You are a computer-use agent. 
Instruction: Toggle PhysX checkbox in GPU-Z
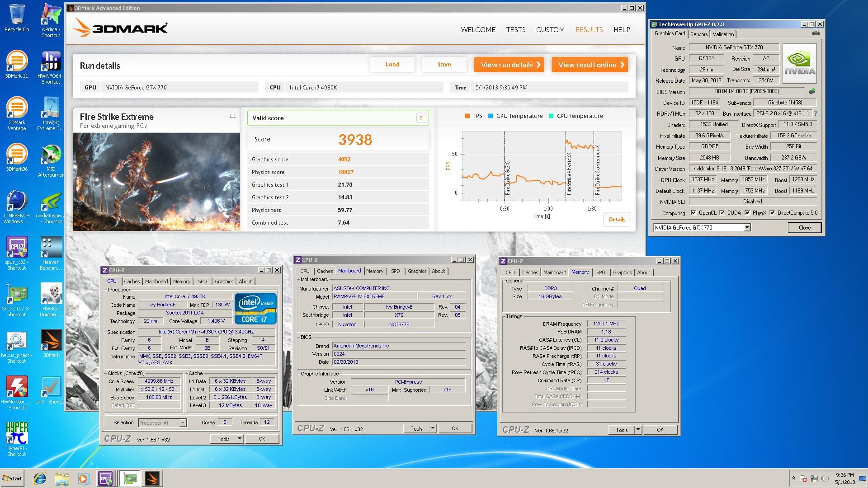[747, 212]
